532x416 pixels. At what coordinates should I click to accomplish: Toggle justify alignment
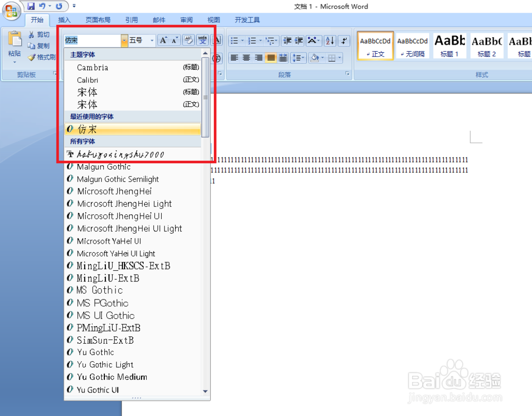coord(271,57)
